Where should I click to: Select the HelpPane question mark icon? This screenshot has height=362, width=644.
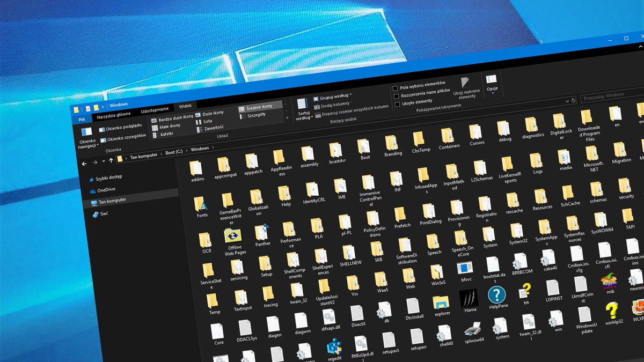497,294
